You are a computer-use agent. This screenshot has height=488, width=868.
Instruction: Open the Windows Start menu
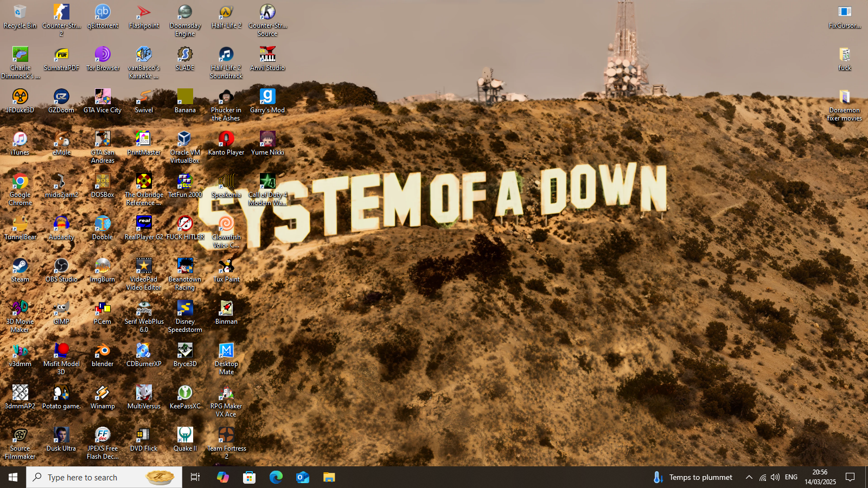[x=13, y=477]
